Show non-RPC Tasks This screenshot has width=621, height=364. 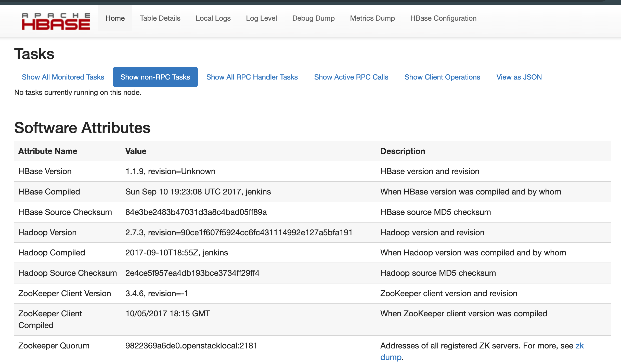pyautogui.click(x=155, y=77)
